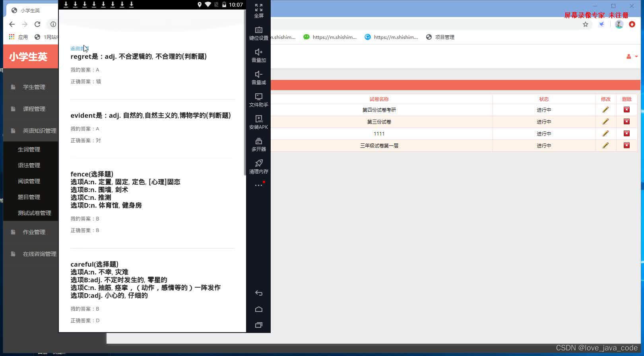Screen dimensions: 644x356
Task: Click the regret judgment question title
Action: pos(139,56)
